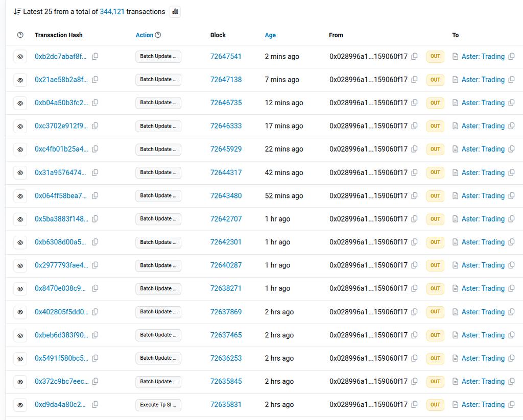Viewport: 523px width, 420px height.
Task: Copy hash of transaction 0xc3702e912f9
Action: [x=95, y=126]
